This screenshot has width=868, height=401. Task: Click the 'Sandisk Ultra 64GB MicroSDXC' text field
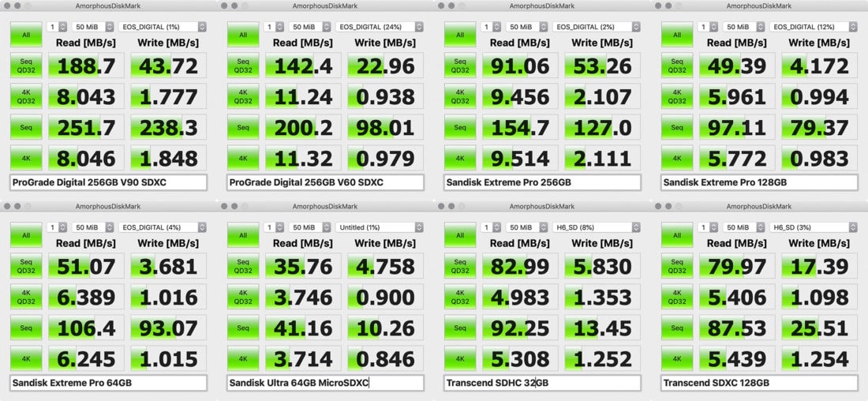325,383
